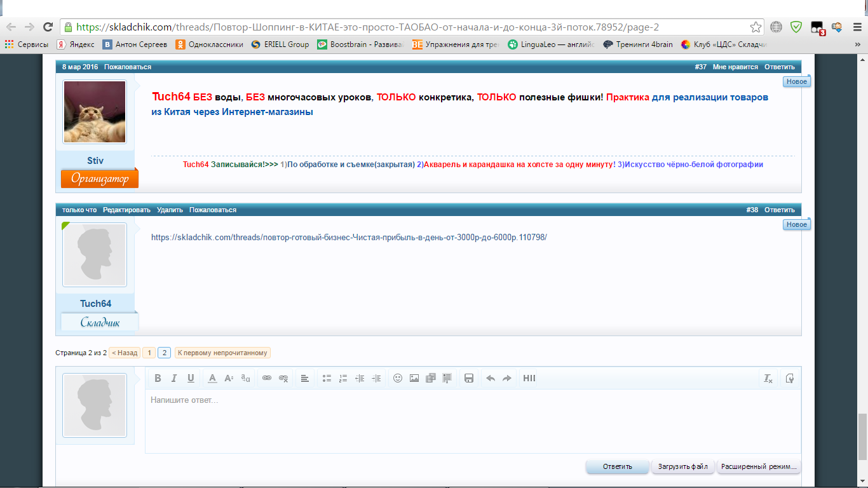Click the remove formatting icon
The width and height of the screenshot is (868, 488).
click(x=768, y=378)
